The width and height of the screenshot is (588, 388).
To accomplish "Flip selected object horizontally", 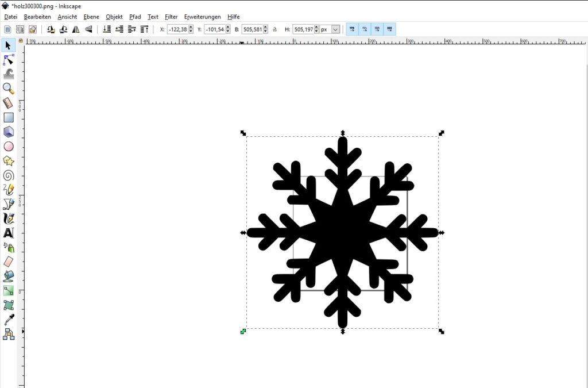I will [x=76, y=29].
